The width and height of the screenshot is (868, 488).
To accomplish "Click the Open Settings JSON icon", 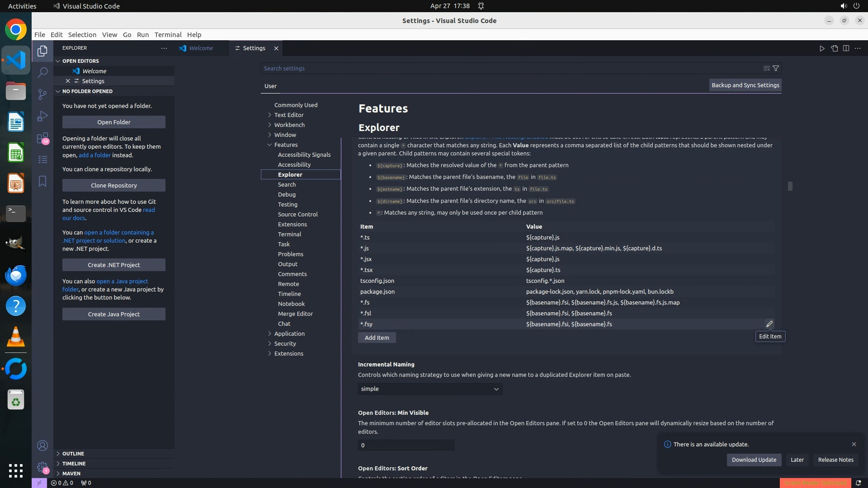I will pyautogui.click(x=834, y=48).
